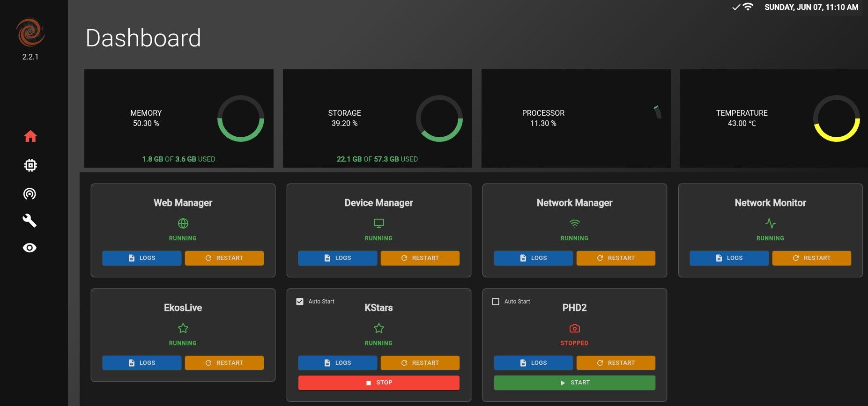Click the camera icon in PHD2 card
This screenshot has width=868, height=406.
575,328
